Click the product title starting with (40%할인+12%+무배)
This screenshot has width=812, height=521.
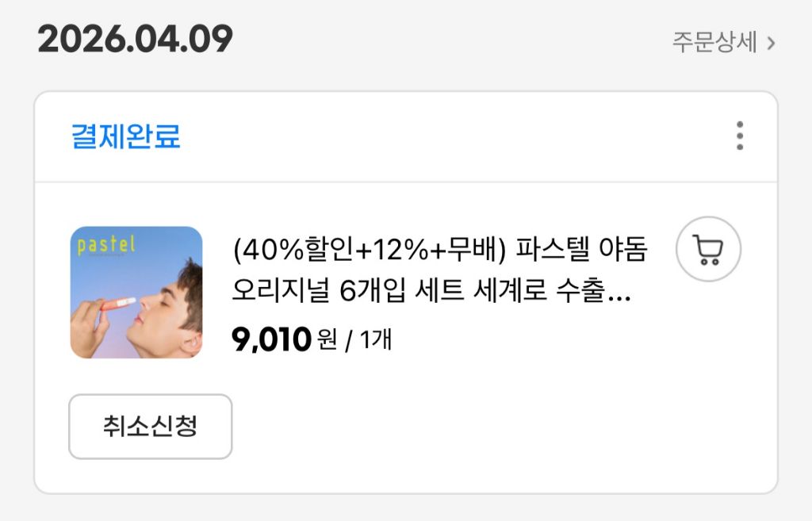coord(439,250)
